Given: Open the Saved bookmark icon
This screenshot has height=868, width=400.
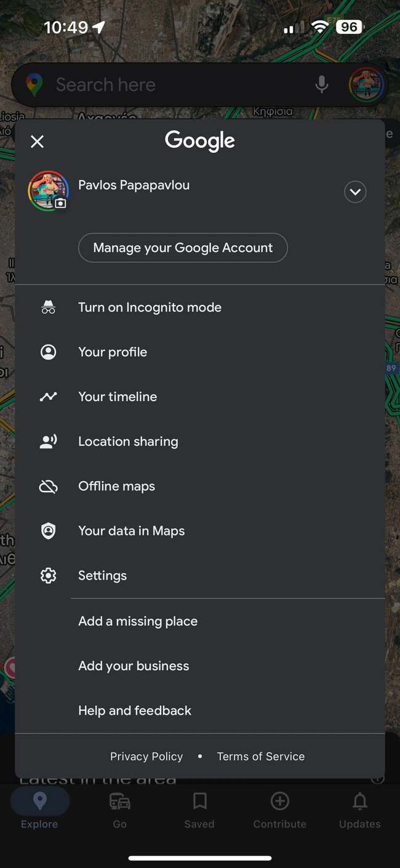Looking at the screenshot, I should [199, 801].
